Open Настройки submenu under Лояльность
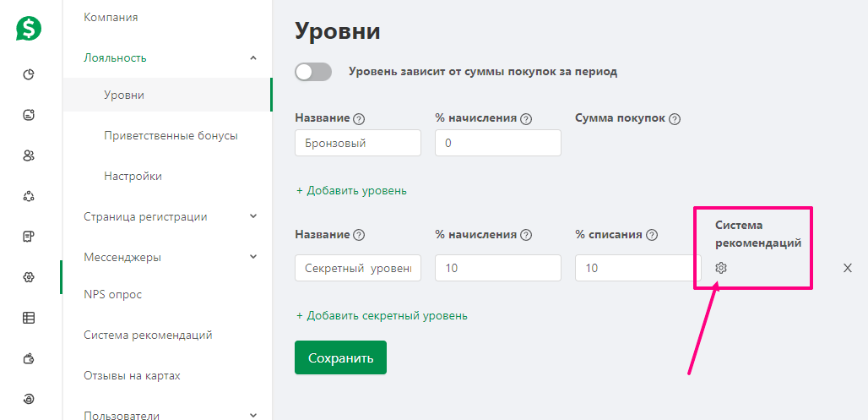 133,177
